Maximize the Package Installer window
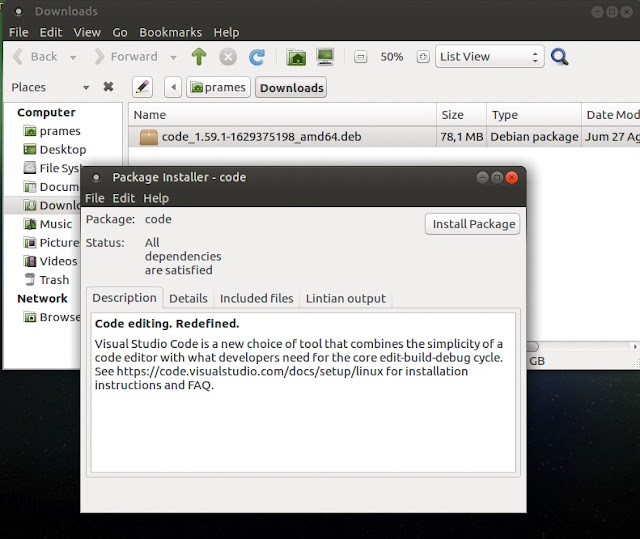 pos(497,177)
